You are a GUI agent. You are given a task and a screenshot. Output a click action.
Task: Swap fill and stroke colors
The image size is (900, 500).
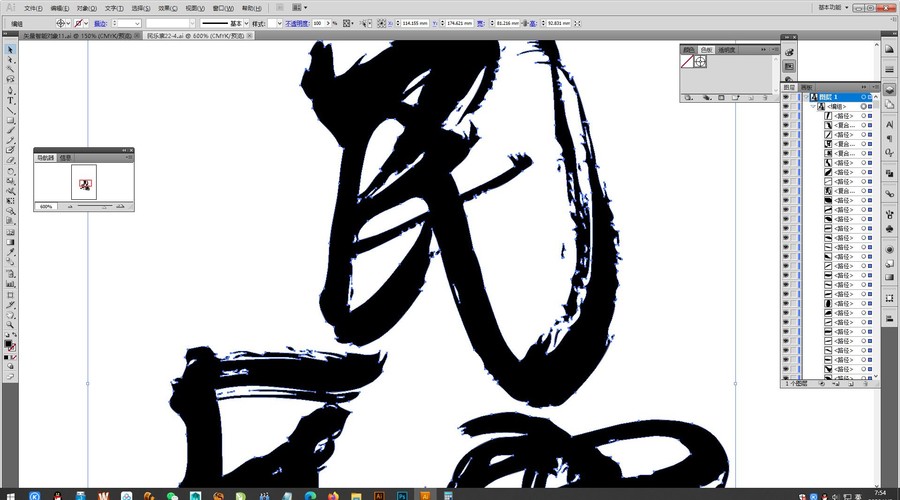(14, 335)
